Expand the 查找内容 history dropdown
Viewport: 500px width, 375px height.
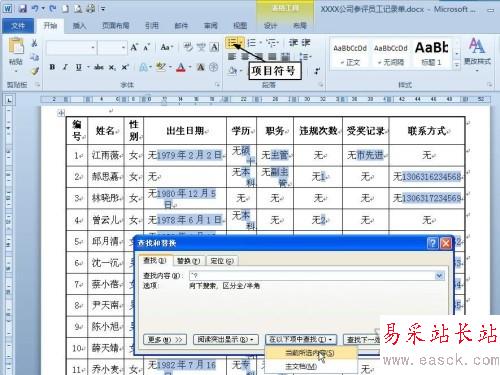tap(440, 276)
